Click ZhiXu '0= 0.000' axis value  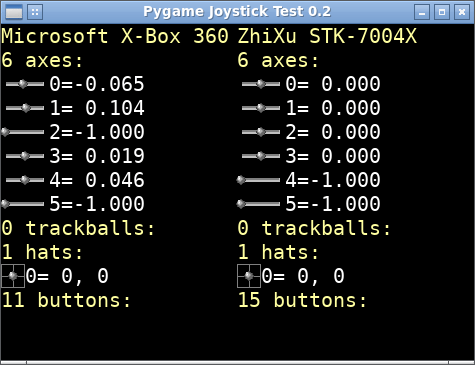[333, 84]
